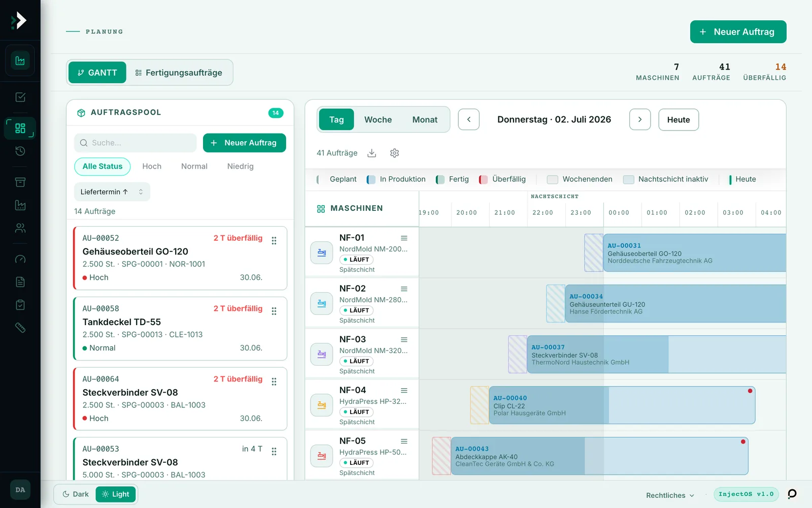Click the NF-04 machine icon

[322, 405]
